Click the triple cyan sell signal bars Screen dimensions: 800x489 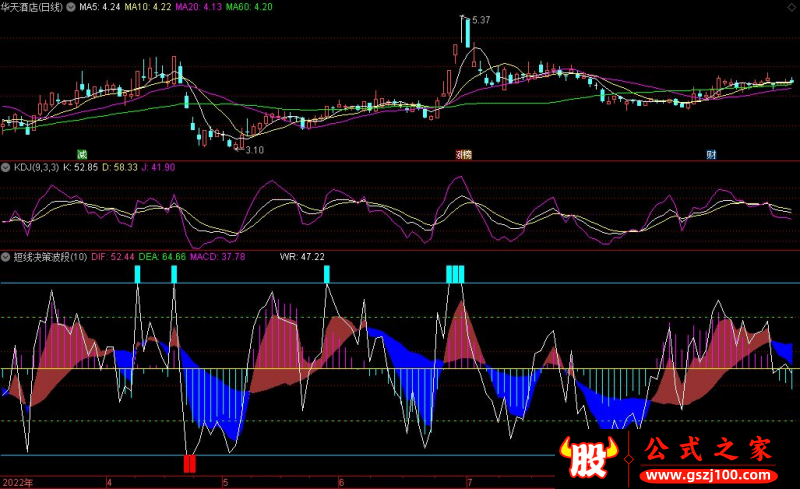click(x=455, y=274)
